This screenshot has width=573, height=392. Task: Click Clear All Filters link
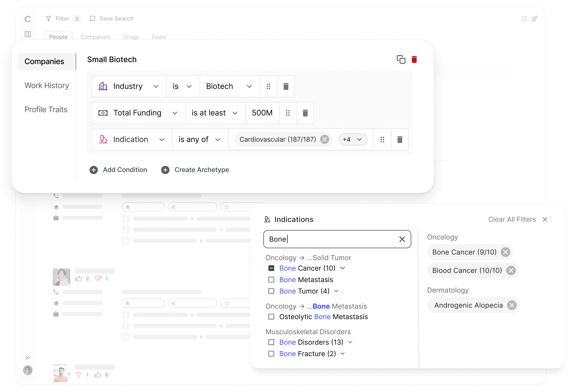click(512, 219)
